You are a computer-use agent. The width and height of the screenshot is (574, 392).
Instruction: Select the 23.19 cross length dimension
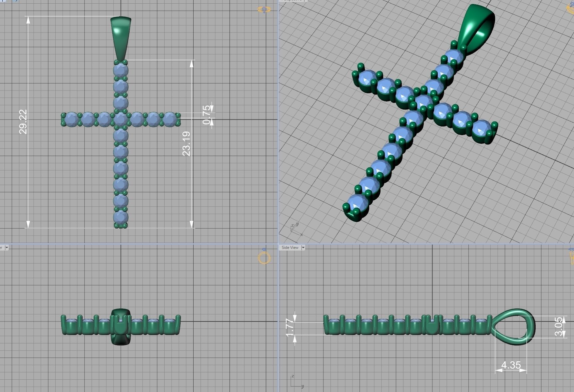click(187, 143)
